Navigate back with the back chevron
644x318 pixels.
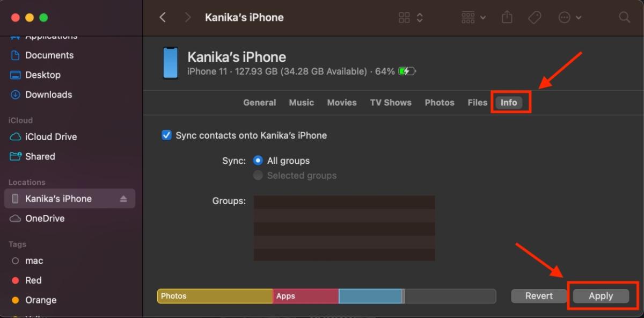pyautogui.click(x=163, y=17)
